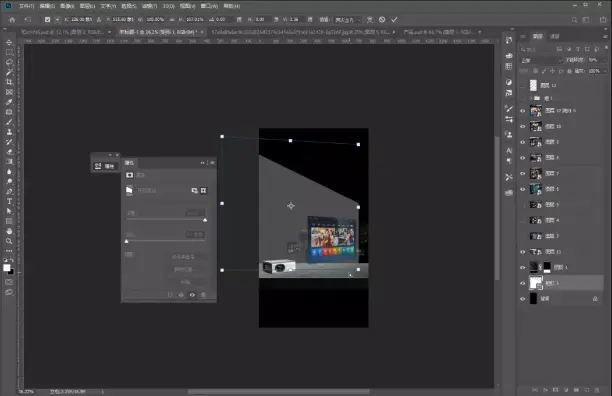Select the Hand tool
612x396 pixels.
(9, 231)
